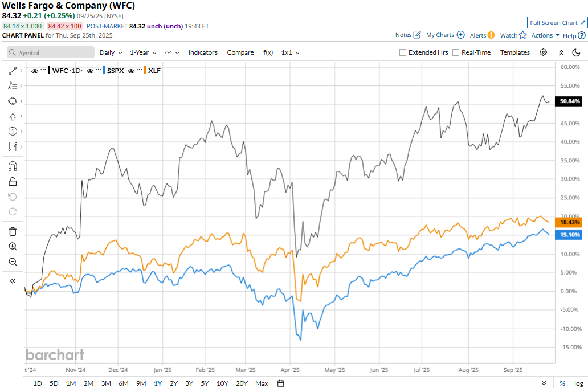Screen dimensions: 588x388
Task: Open Help question mark icon
Action: point(582,36)
